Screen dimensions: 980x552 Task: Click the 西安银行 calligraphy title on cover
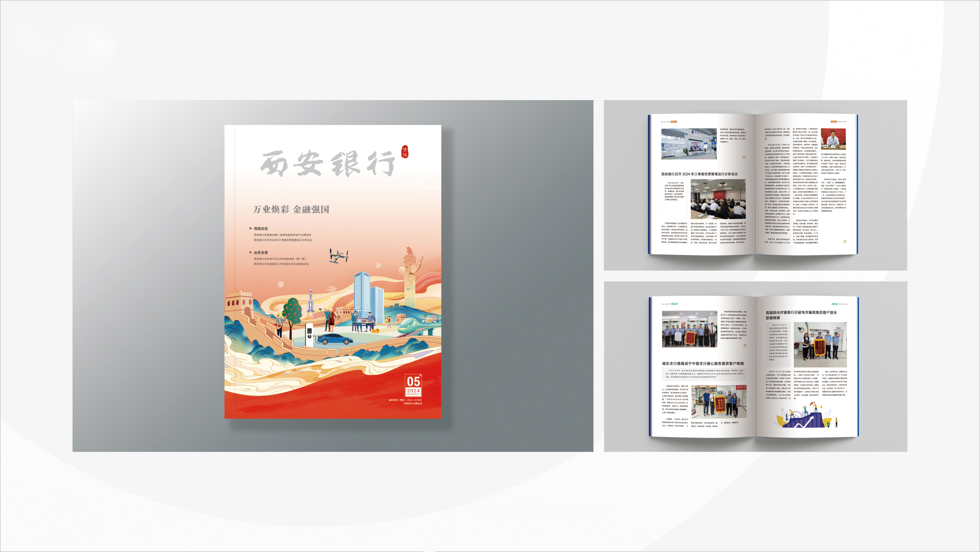click(327, 164)
